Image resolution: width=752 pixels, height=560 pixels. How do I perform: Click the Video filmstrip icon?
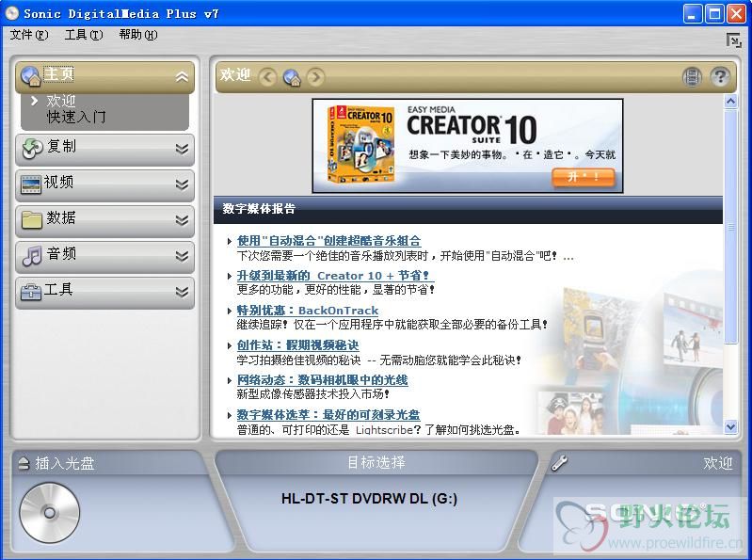point(31,184)
